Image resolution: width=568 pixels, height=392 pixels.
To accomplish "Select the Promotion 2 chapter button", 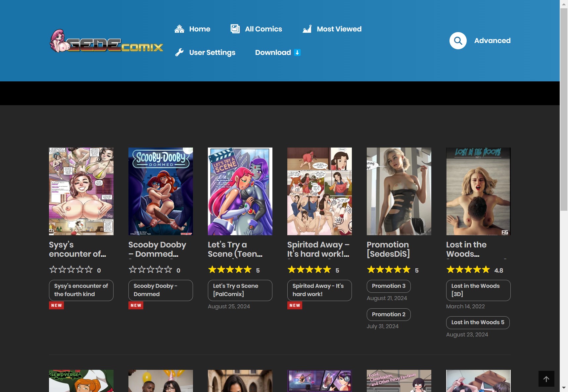I will pos(388,315).
